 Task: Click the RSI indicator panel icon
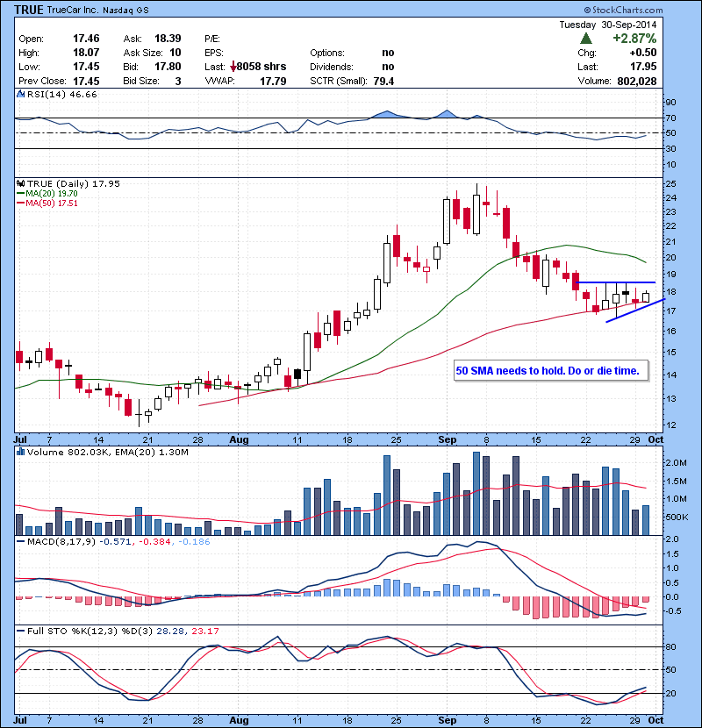click(x=20, y=94)
